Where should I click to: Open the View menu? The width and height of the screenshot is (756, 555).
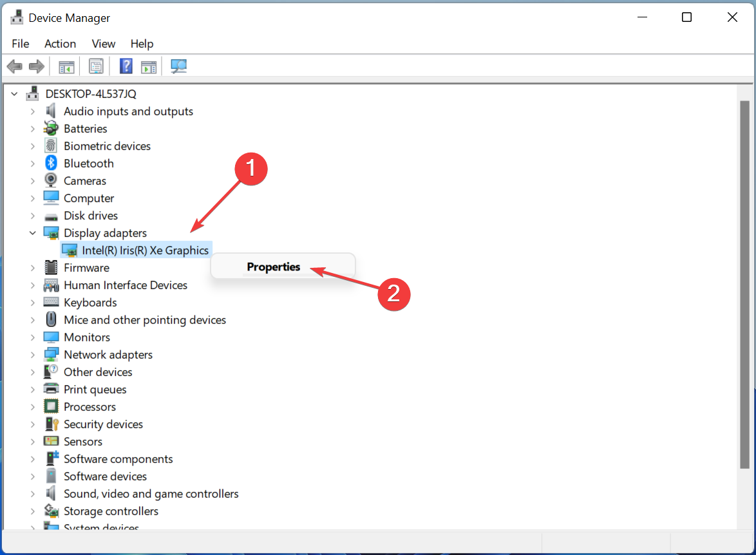[104, 44]
